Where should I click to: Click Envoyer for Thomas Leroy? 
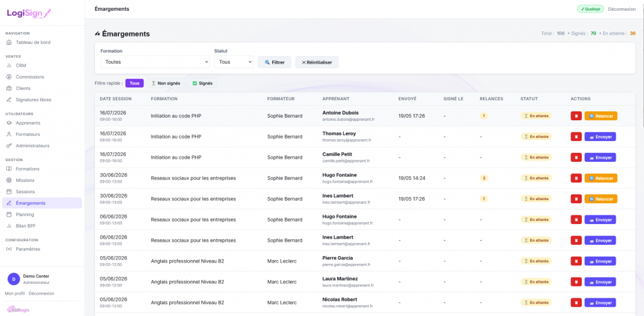[600, 137]
